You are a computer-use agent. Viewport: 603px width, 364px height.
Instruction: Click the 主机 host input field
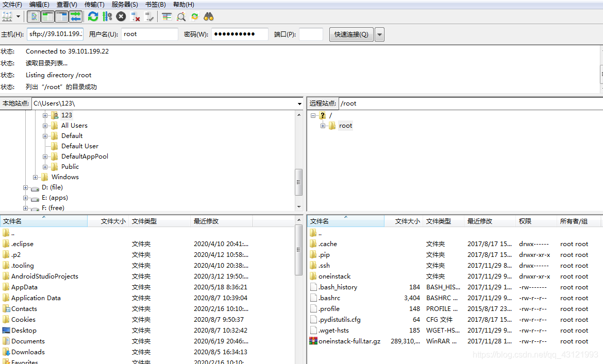[x=55, y=34]
